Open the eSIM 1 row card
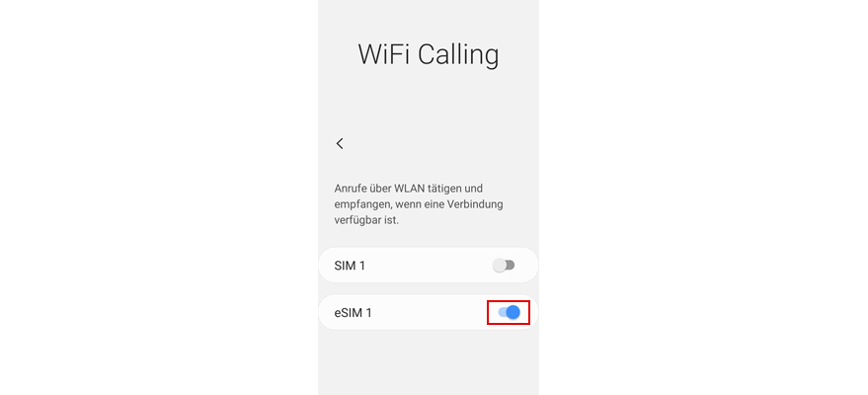The image size is (868, 395). point(429,312)
